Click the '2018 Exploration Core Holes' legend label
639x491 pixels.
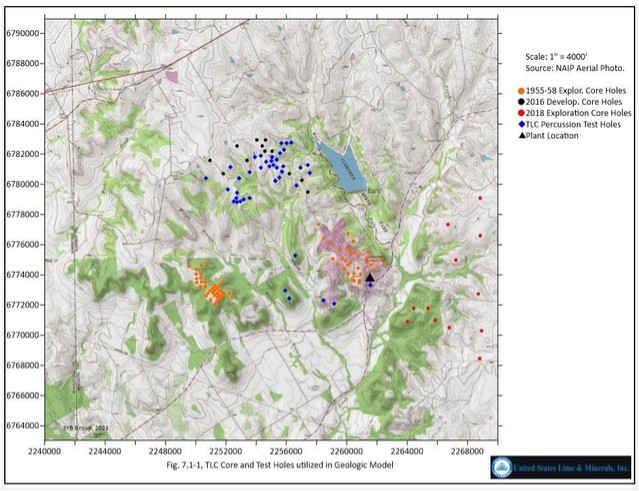[x=579, y=113]
